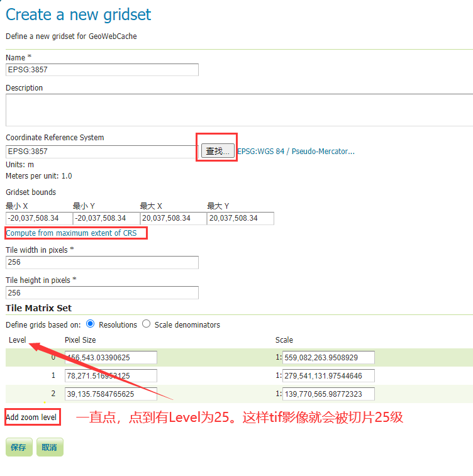Click the Add zoom level link
This screenshot has width=473, height=476.
click(x=31, y=417)
